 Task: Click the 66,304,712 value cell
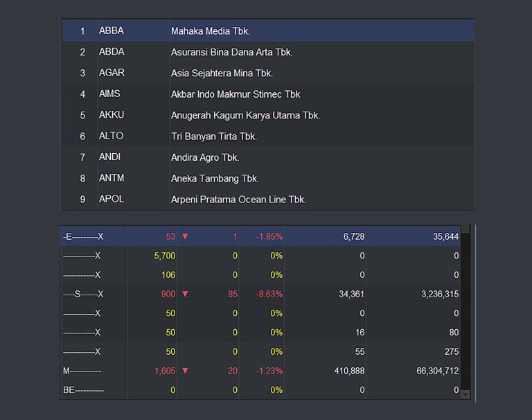pyautogui.click(x=438, y=371)
